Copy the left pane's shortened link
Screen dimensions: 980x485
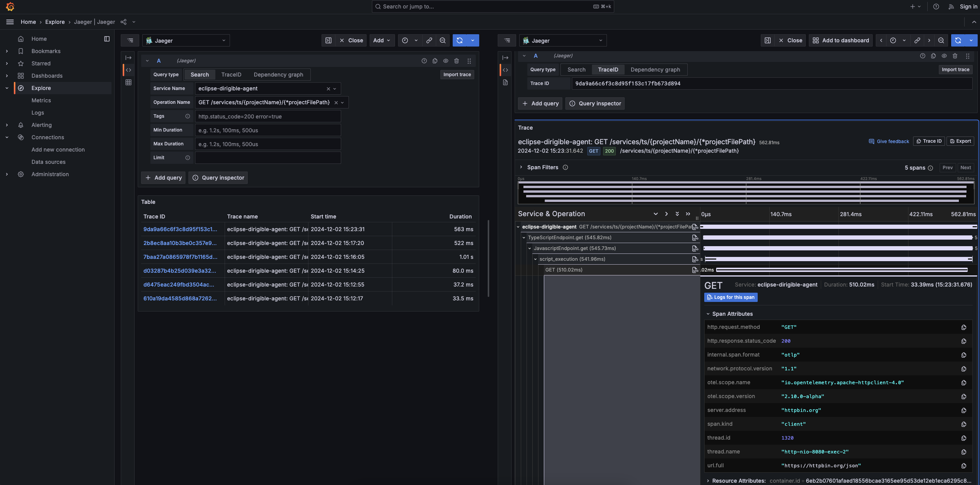(429, 40)
